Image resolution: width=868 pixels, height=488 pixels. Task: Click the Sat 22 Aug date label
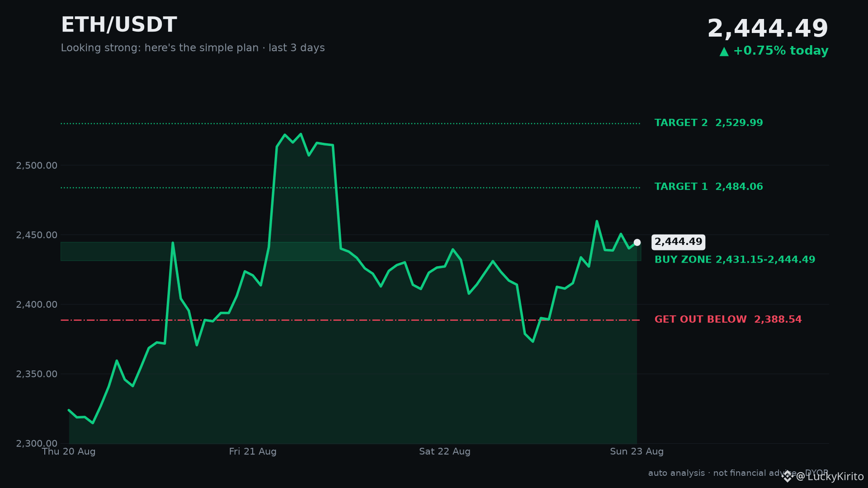pos(445,451)
